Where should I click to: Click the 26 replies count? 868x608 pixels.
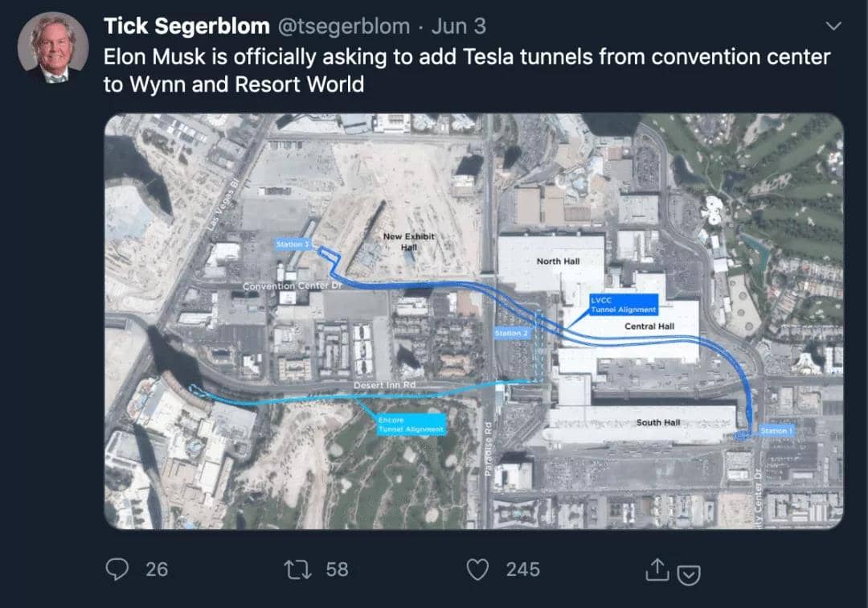(x=157, y=569)
